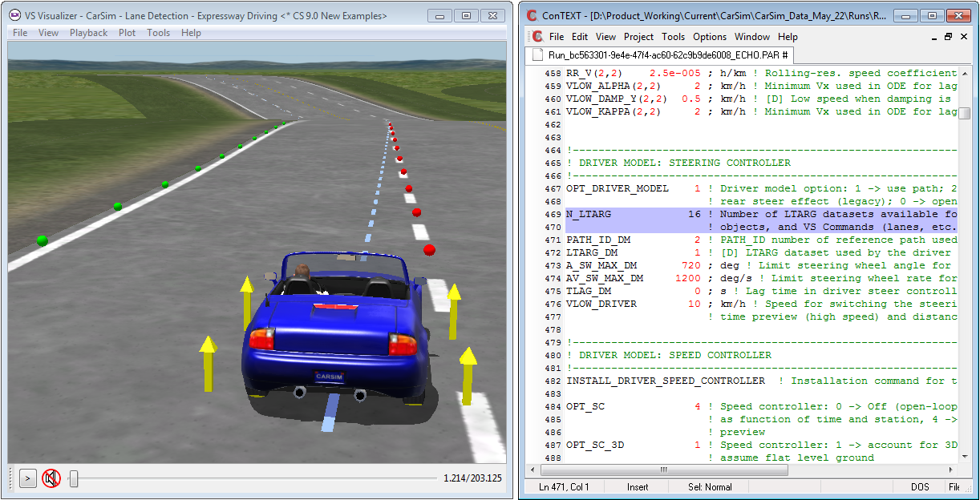
Task: Minimize the ConTEXT document via menu-bar button
Action: coord(933,37)
